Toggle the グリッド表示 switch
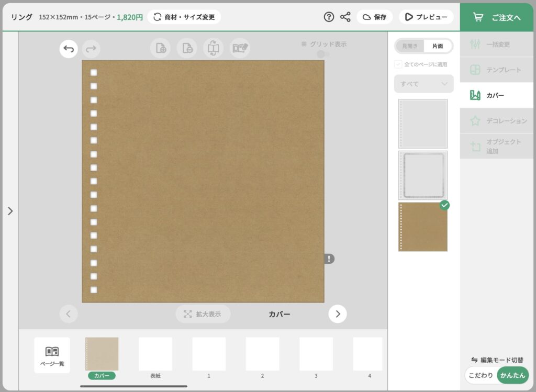The height and width of the screenshot is (392, 536). (323, 54)
